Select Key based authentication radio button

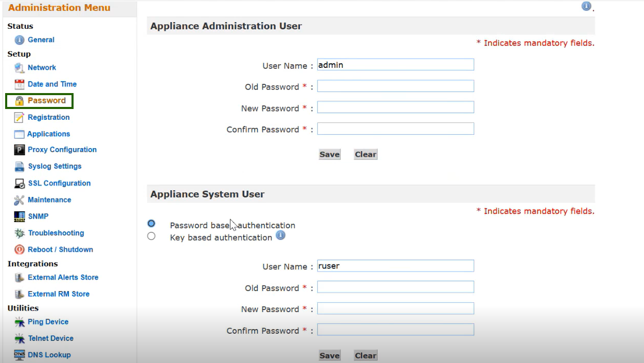[x=151, y=237]
